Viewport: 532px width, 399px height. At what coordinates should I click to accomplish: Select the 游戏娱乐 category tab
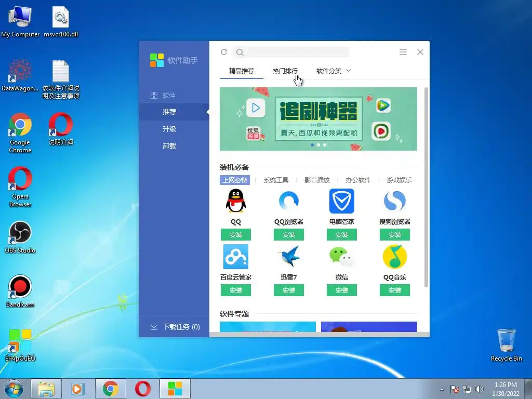(400, 180)
